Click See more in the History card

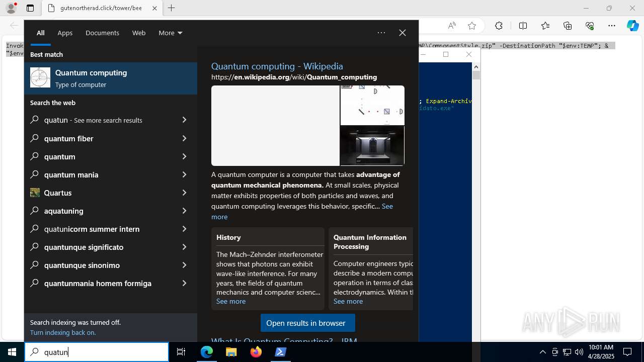tap(231, 301)
